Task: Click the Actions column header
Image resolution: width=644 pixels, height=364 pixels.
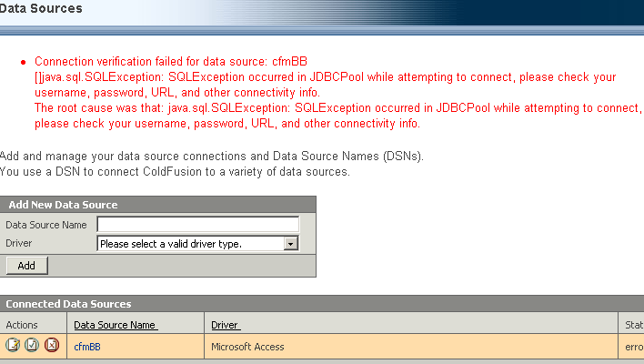Action: [21, 325]
